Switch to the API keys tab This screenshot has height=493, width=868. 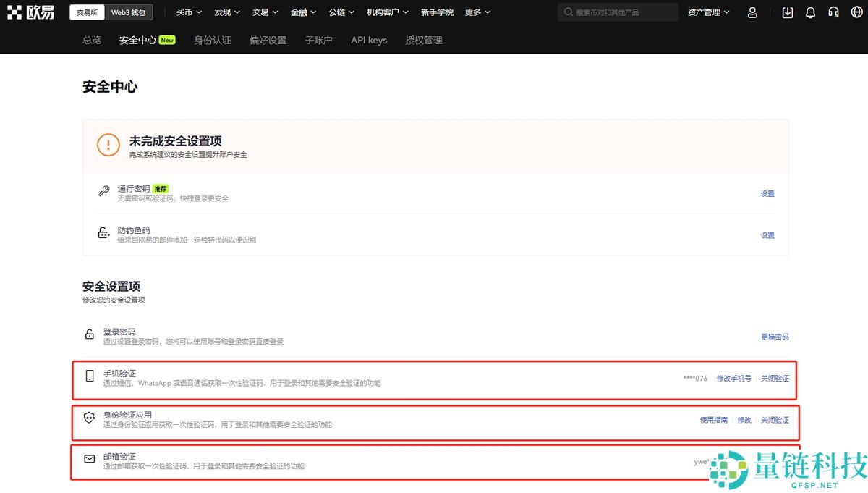369,41
